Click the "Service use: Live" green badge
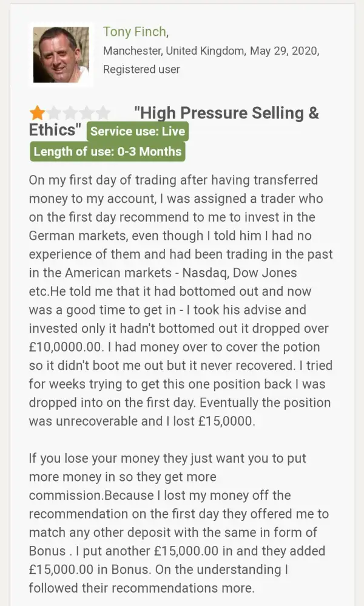The width and height of the screenshot is (364, 606). pos(138,131)
